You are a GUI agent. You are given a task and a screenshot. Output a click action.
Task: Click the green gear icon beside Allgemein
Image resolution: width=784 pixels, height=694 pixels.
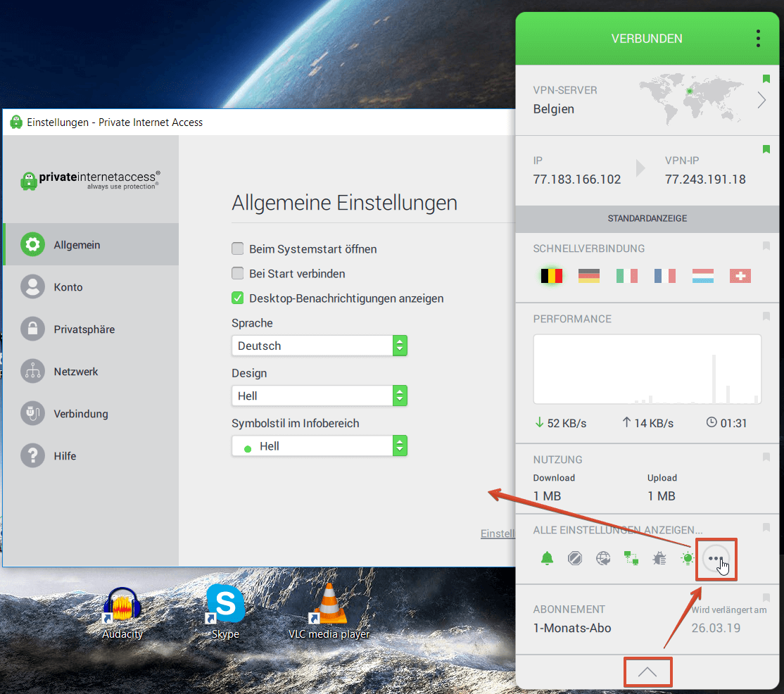[x=32, y=244]
